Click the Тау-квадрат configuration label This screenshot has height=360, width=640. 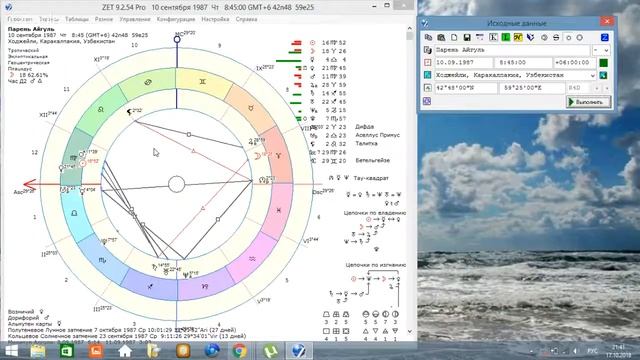(371, 178)
